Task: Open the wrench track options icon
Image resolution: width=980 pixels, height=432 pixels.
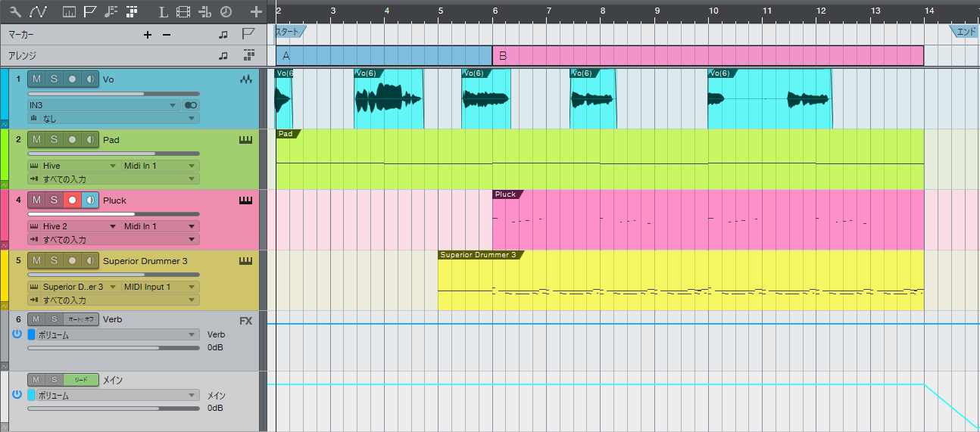Action: (x=15, y=12)
